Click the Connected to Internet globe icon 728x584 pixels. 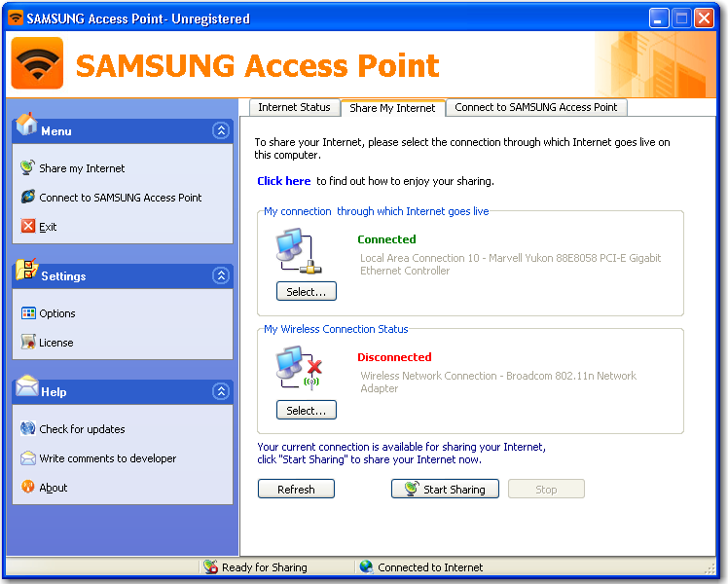[x=366, y=566]
